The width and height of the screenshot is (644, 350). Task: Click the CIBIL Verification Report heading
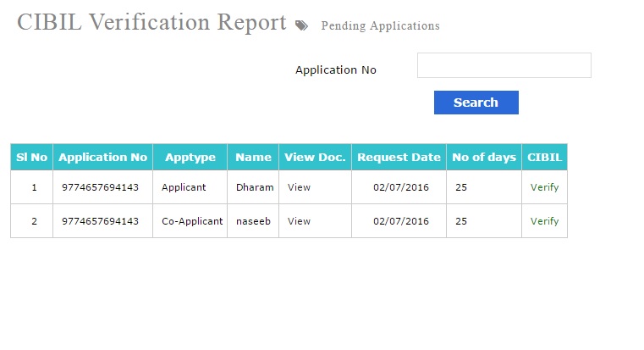click(x=151, y=22)
